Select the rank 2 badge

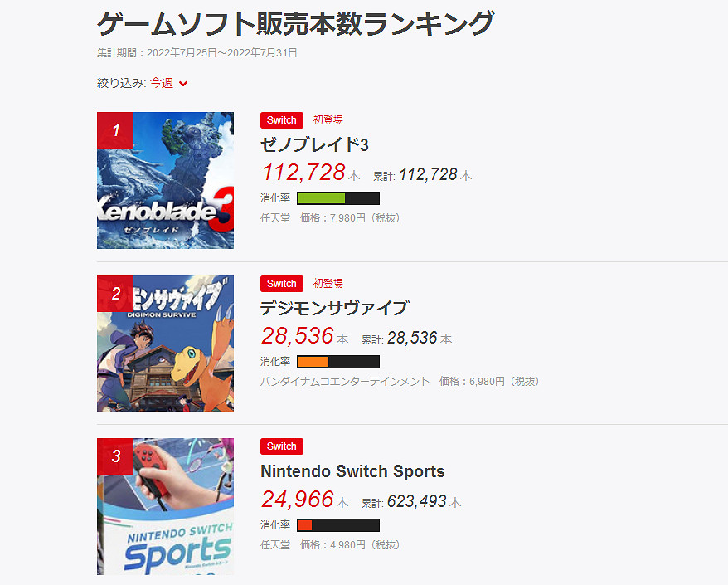point(114,295)
